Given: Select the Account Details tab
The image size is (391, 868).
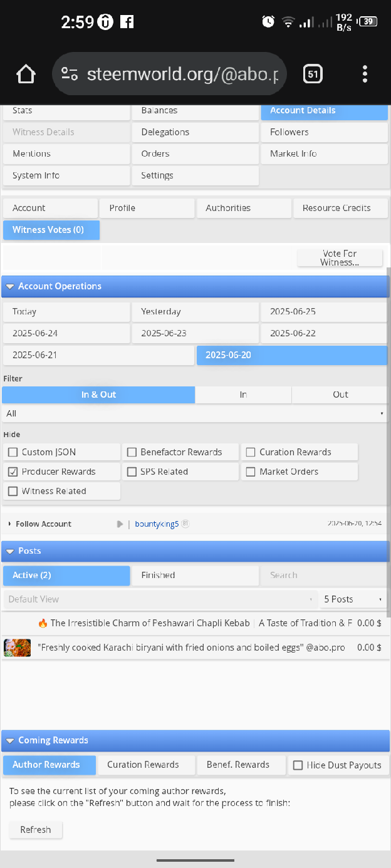Looking at the screenshot, I should (x=324, y=111).
